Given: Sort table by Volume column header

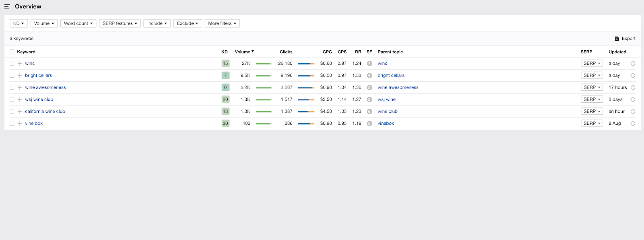Looking at the screenshot, I should (x=244, y=52).
